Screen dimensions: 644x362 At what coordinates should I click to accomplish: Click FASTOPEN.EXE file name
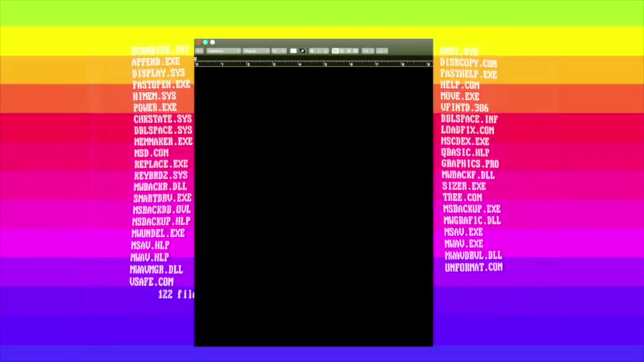pyautogui.click(x=162, y=85)
